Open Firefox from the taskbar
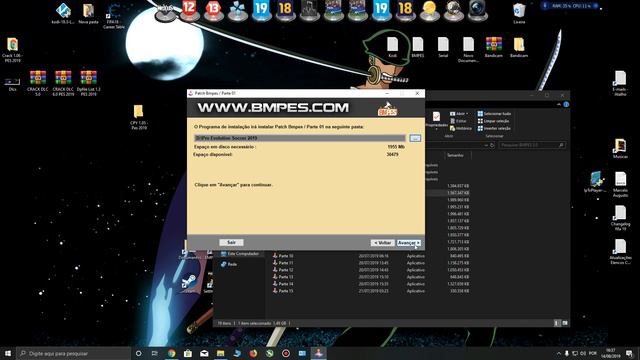 [253, 353]
